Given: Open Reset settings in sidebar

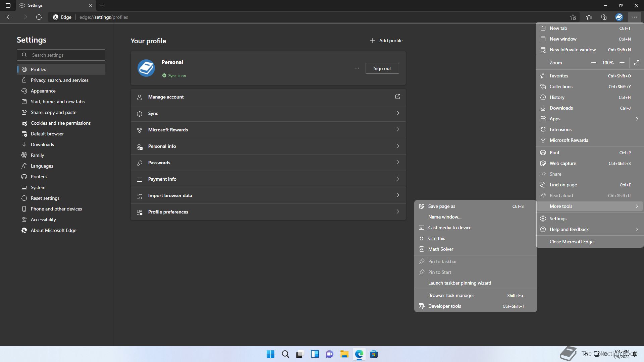Looking at the screenshot, I should tap(61, 198).
